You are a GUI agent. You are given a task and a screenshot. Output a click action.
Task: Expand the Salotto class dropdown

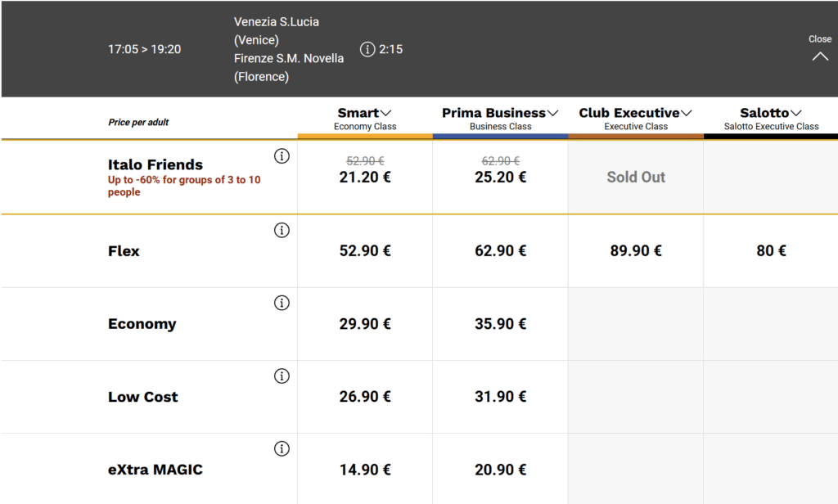pos(795,113)
